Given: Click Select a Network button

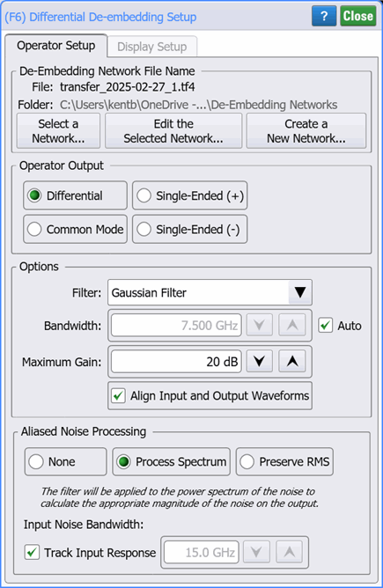Looking at the screenshot, I should [x=58, y=131].
